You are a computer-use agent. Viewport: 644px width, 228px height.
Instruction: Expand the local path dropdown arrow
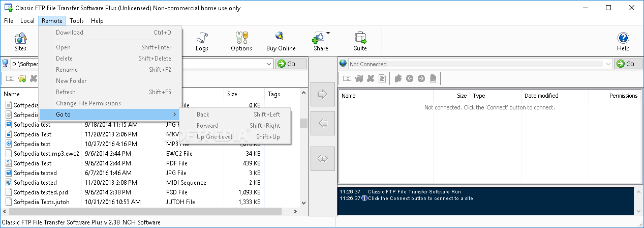point(269,64)
